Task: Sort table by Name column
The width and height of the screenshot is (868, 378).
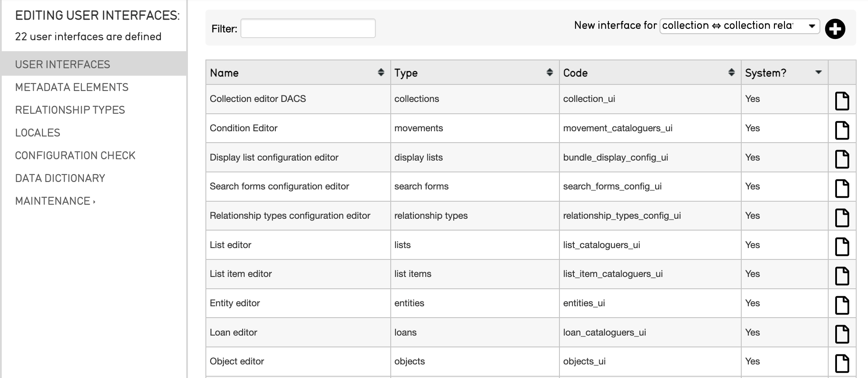Action: (381, 73)
